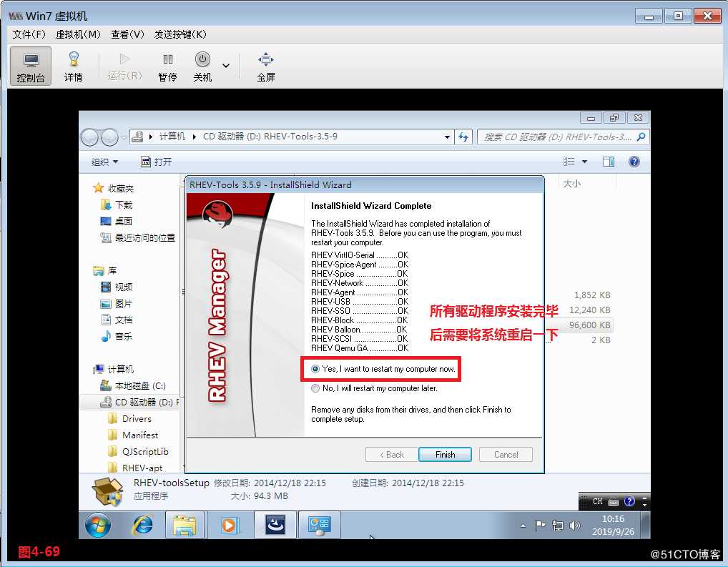The height and width of the screenshot is (567, 728).
Task: Click Action Center flag tray icon
Action: (539, 526)
